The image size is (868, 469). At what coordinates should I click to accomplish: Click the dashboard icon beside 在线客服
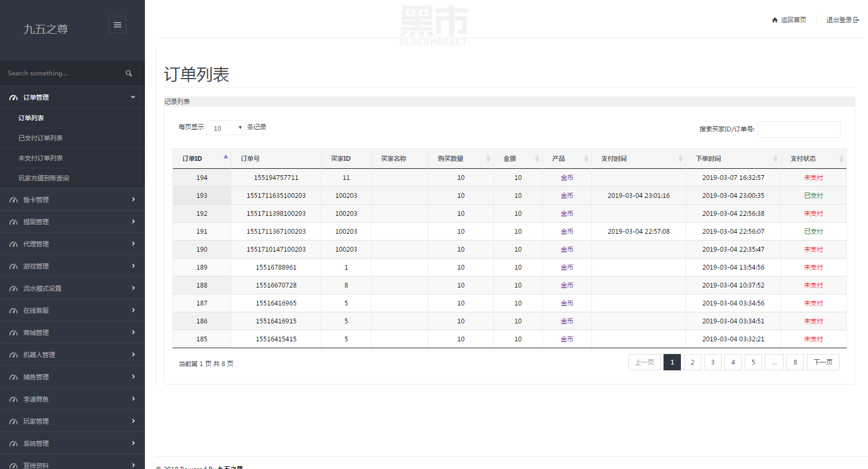pos(14,311)
